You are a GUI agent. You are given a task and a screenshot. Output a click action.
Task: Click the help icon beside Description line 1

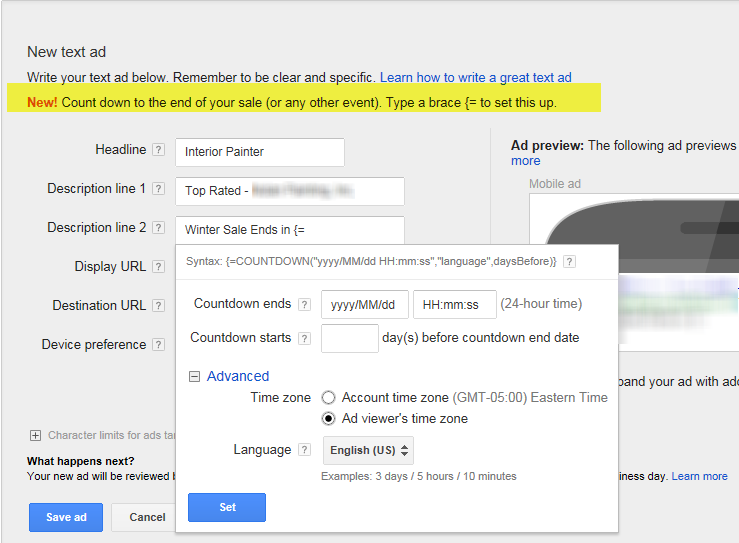[x=158, y=189]
